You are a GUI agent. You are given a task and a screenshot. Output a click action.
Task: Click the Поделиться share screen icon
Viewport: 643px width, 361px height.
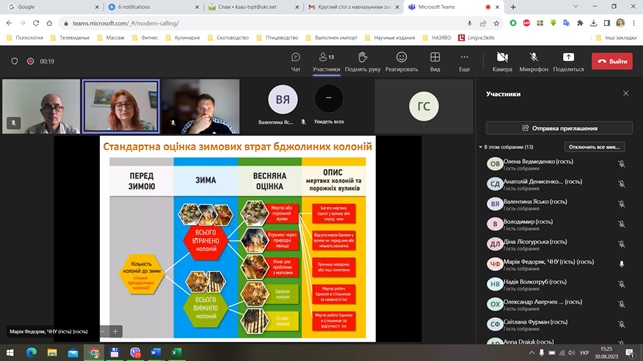pos(568,57)
